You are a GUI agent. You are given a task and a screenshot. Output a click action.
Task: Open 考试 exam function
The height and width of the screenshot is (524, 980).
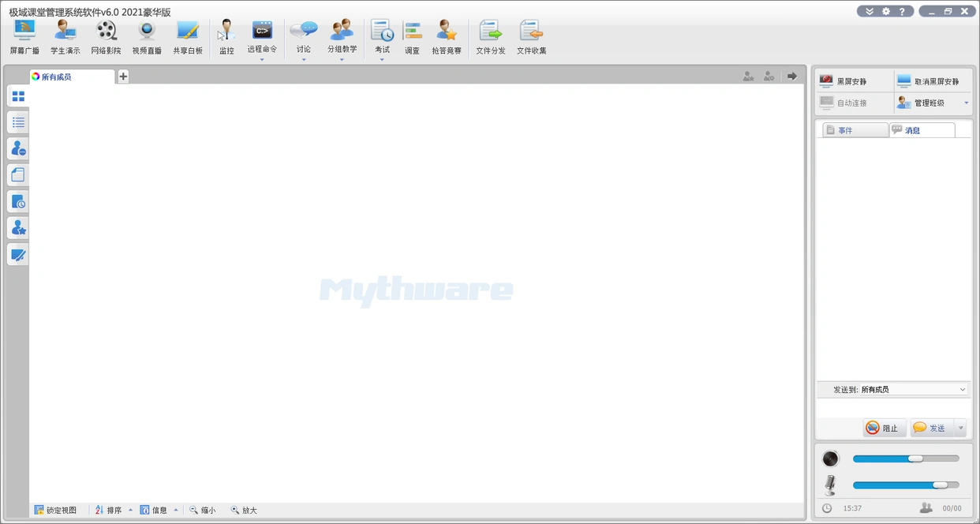pos(382,37)
